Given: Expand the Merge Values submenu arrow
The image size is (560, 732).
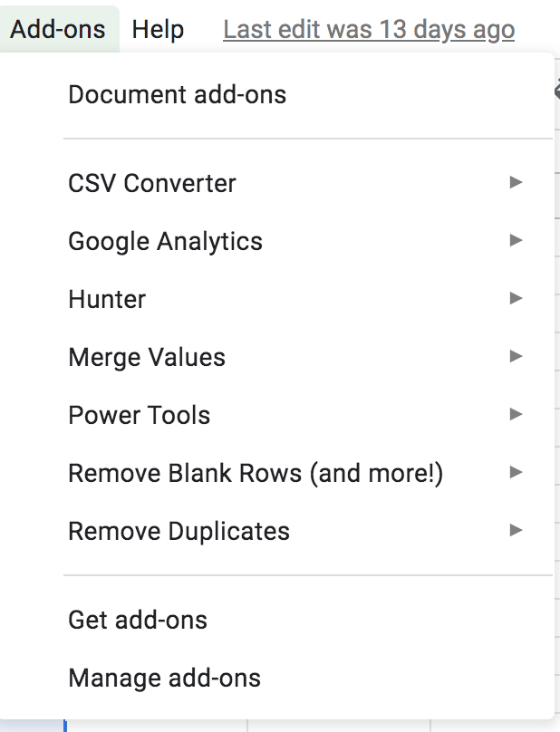Looking at the screenshot, I should pos(516,356).
